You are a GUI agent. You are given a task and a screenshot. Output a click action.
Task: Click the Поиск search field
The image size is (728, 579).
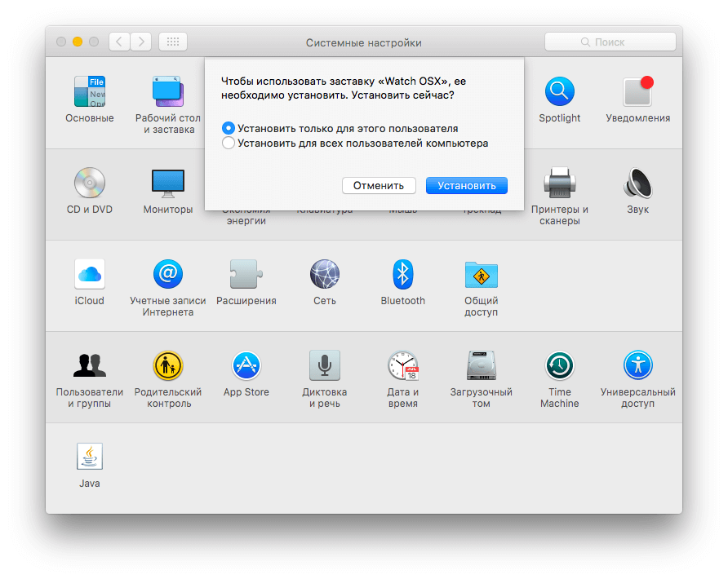point(610,42)
